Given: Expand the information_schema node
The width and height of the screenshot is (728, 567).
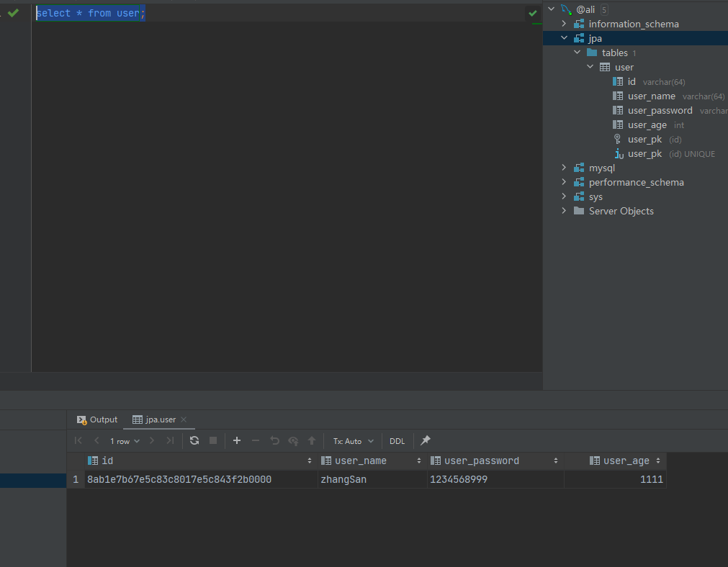Looking at the screenshot, I should [x=564, y=23].
